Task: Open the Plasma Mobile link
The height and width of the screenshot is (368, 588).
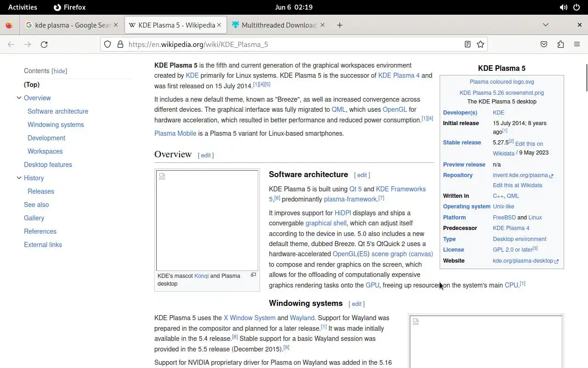Action: click(175, 133)
